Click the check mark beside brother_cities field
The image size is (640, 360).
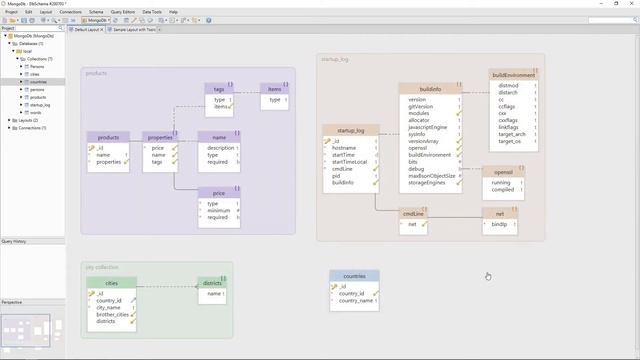133,315
